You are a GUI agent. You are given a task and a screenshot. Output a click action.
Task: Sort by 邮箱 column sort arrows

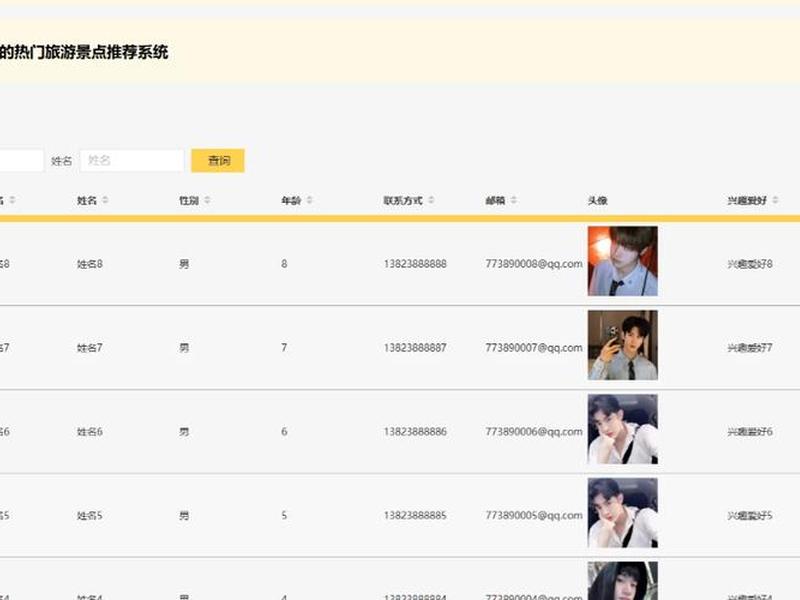pyautogui.click(x=514, y=200)
